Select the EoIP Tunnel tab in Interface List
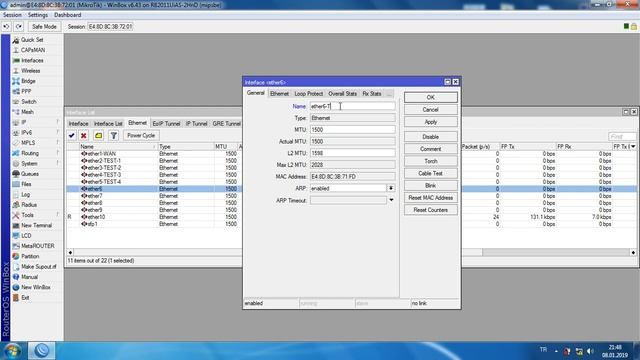 pyautogui.click(x=166, y=123)
